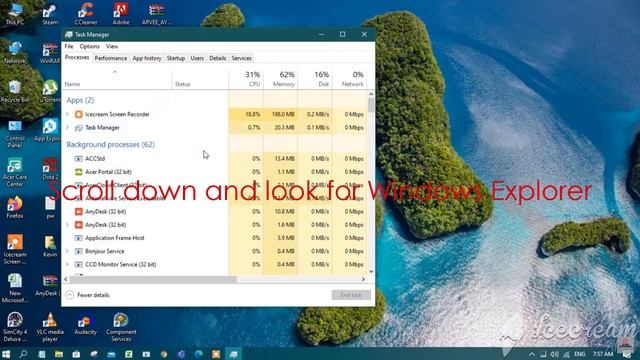This screenshot has width=640, height=360.
Task: Open the SimCity 4 Deluxe shortcut
Action: [x=15, y=327]
